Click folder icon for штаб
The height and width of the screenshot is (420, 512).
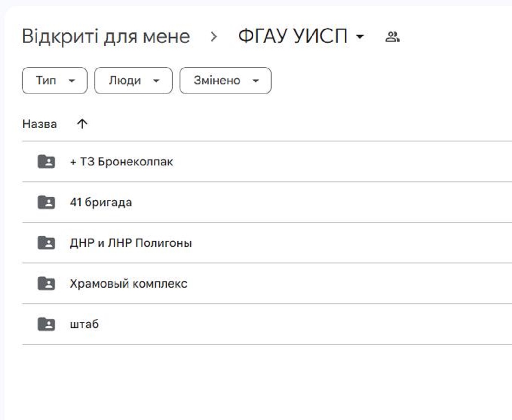(46, 324)
